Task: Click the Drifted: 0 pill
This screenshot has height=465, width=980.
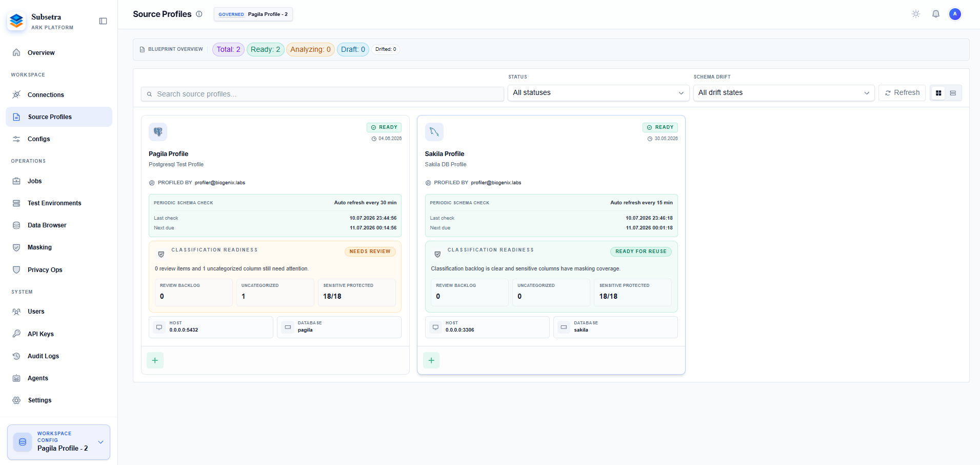Action: [x=386, y=50]
